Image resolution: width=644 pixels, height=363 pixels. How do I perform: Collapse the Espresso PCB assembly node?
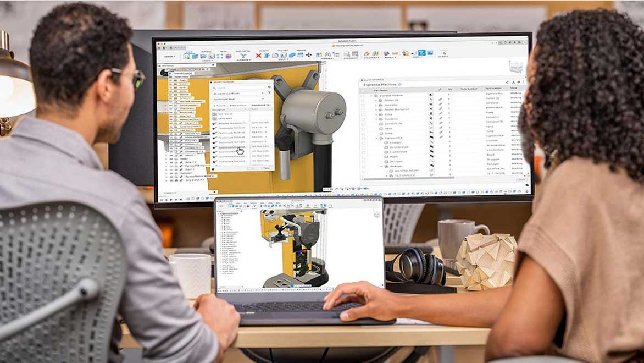click(376, 137)
